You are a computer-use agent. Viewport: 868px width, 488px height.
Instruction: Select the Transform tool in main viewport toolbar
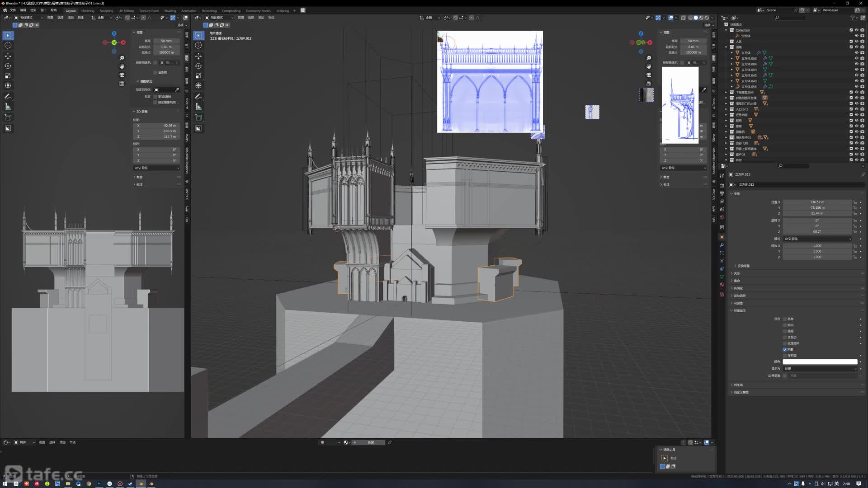[x=198, y=85]
